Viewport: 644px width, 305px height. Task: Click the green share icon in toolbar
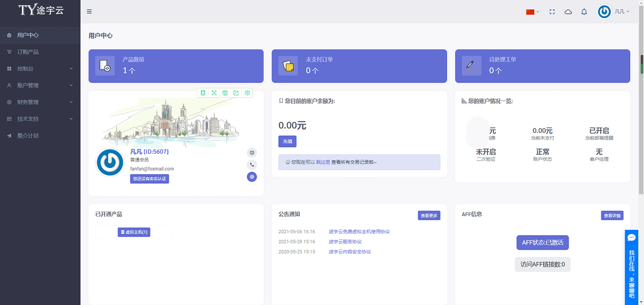pyautogui.click(x=236, y=93)
